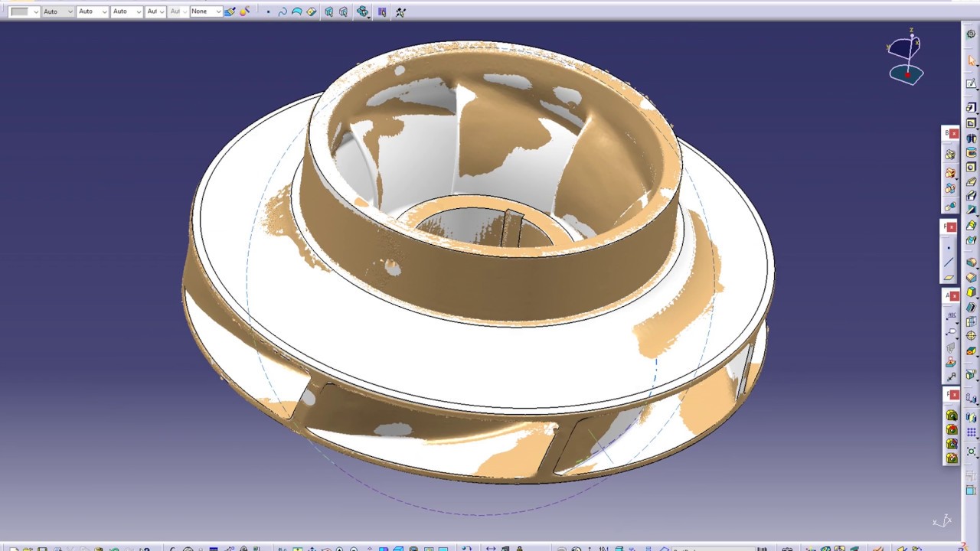Select the Chamfer tool
The image size is (980, 551).
(x=970, y=277)
